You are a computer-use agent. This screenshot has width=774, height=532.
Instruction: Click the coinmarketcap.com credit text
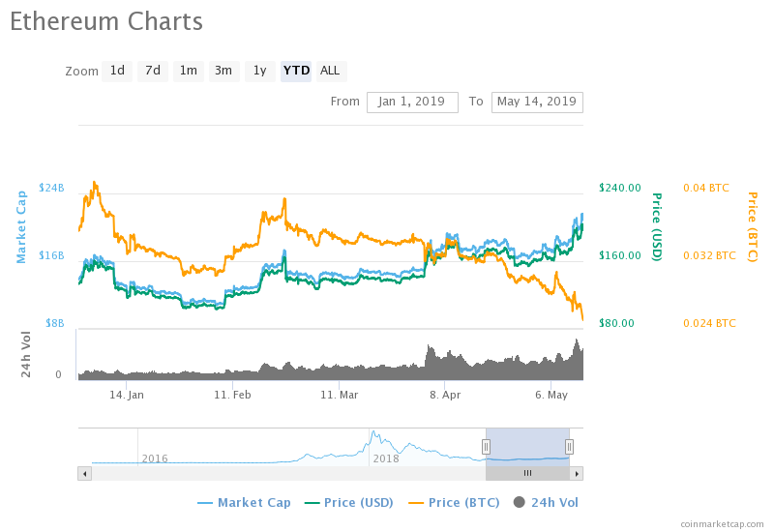[x=722, y=524]
